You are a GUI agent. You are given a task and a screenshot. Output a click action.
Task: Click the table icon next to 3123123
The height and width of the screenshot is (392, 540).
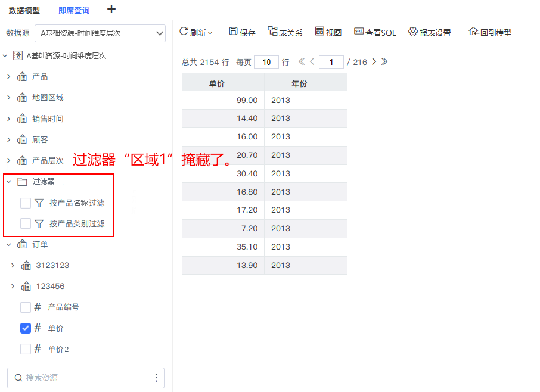(x=26, y=265)
